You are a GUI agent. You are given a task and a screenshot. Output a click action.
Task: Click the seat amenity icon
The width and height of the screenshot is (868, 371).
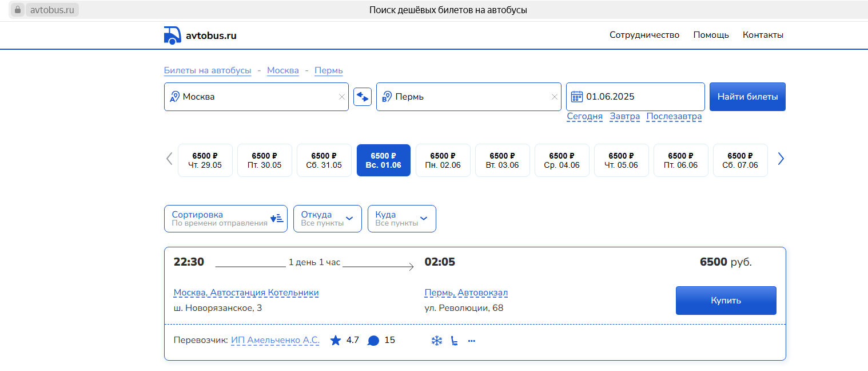pyautogui.click(x=454, y=341)
